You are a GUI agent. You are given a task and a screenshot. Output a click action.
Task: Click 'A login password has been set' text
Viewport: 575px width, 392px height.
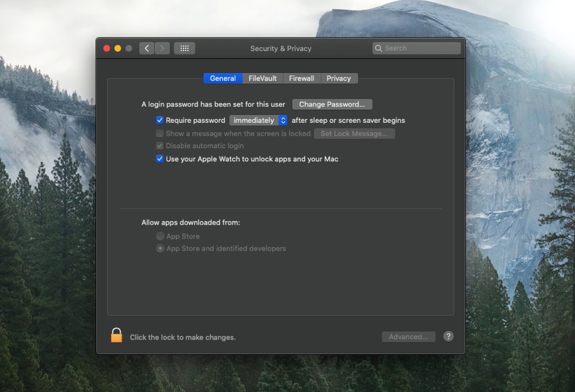(213, 105)
